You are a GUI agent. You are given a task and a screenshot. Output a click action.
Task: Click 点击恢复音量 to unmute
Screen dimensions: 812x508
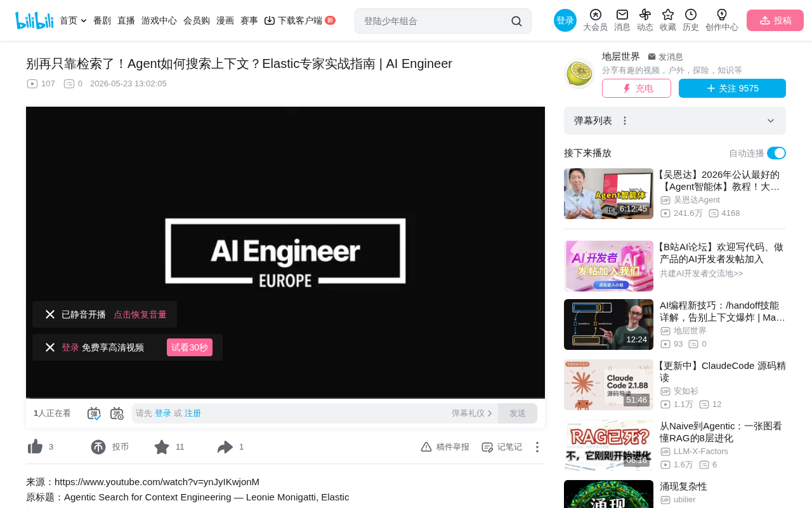pos(140,314)
